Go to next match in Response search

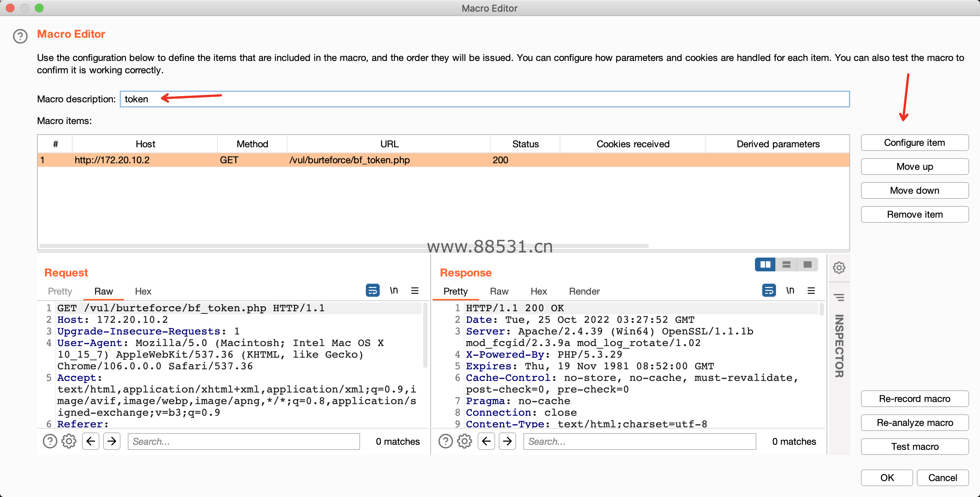click(x=507, y=441)
